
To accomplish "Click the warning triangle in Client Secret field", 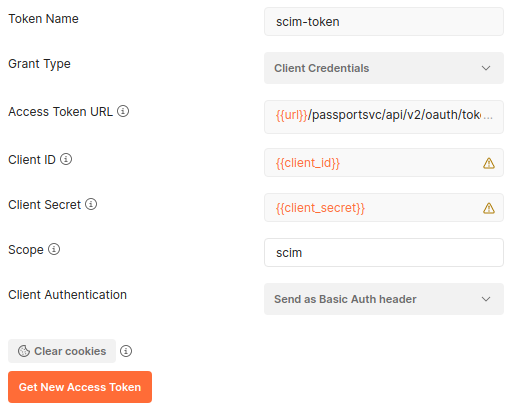I will pyautogui.click(x=489, y=208).
